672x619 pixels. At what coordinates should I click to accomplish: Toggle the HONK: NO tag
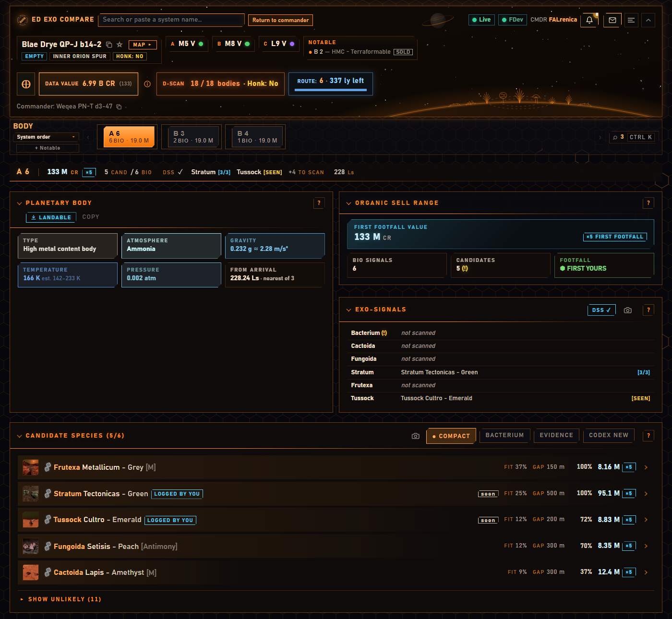130,56
